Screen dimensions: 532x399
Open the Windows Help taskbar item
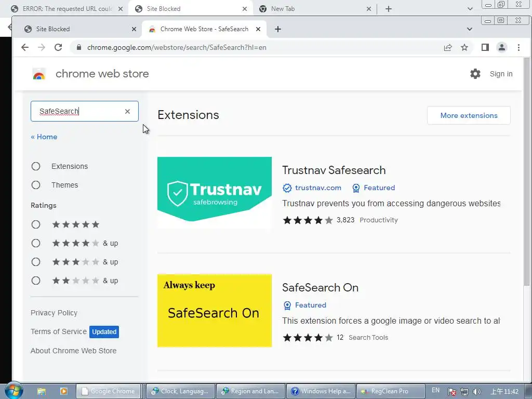tap(321, 391)
